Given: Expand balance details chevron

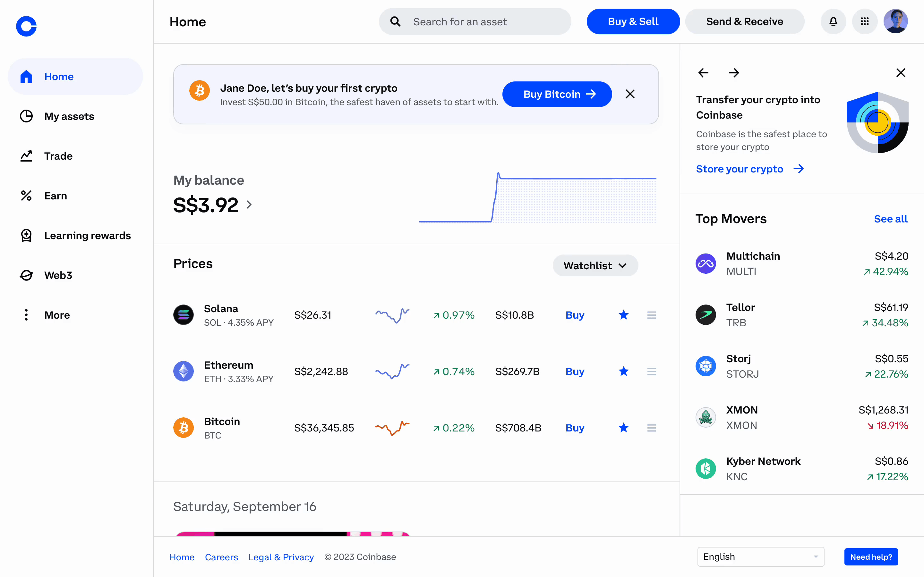Looking at the screenshot, I should coord(249,205).
